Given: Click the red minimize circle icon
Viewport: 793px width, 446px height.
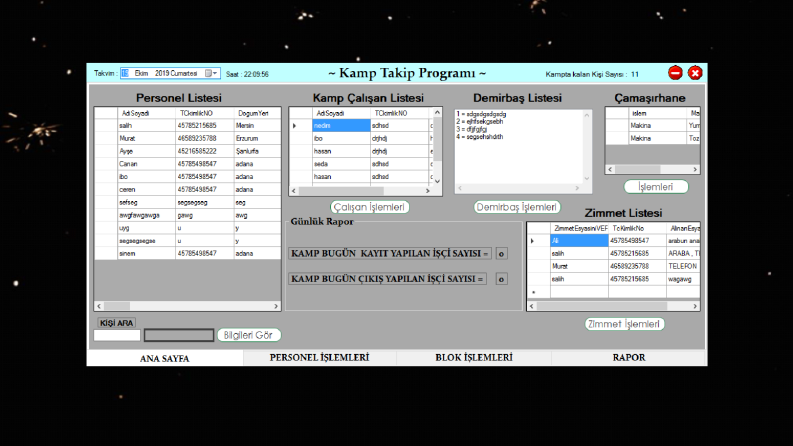Looking at the screenshot, I should (675, 73).
